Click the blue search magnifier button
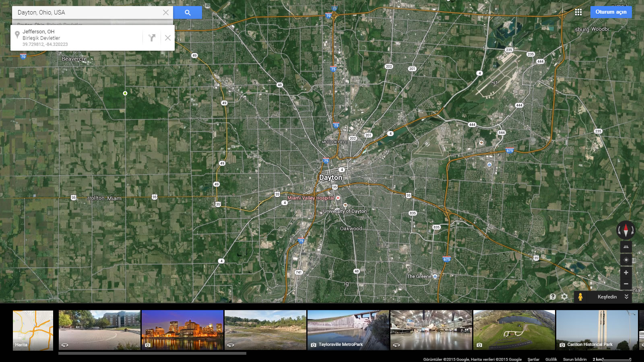Image resolution: width=644 pixels, height=362 pixels. pyautogui.click(x=188, y=12)
